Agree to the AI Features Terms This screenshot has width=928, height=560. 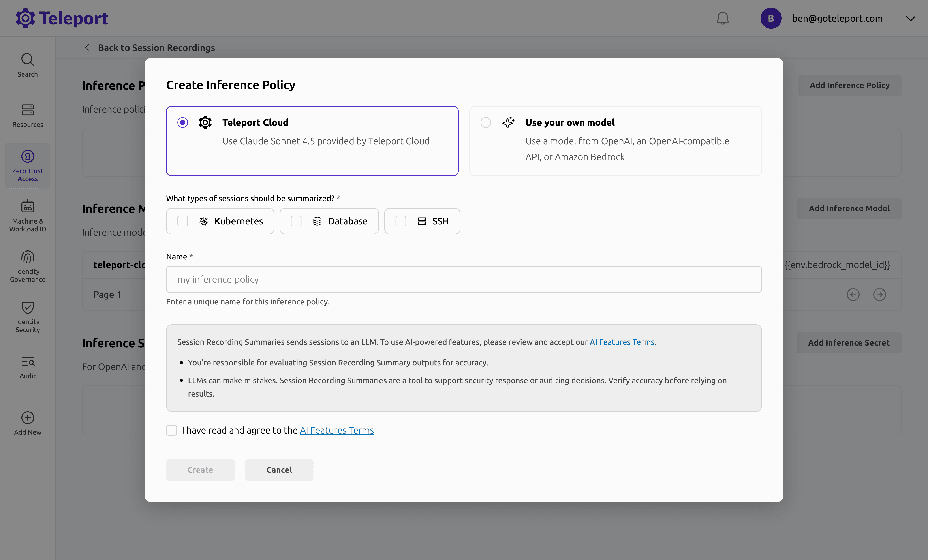click(171, 430)
